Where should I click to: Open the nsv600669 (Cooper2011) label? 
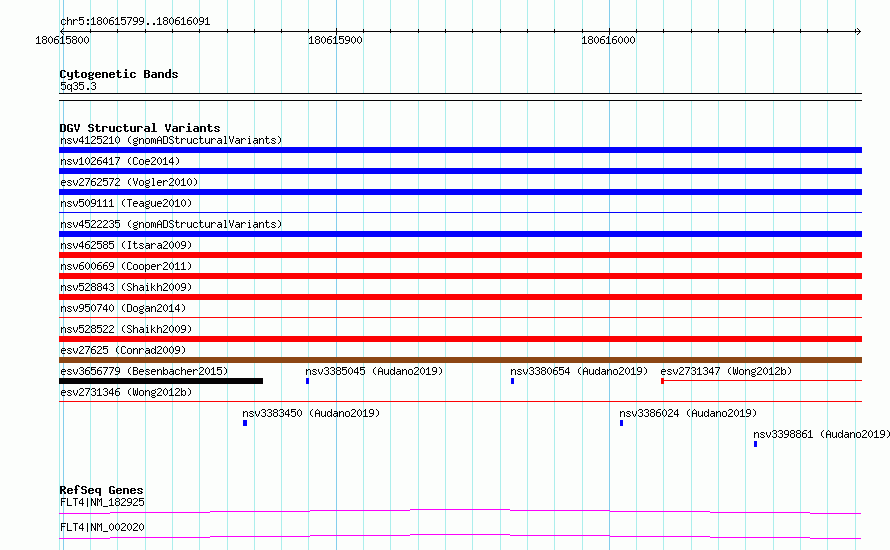(x=126, y=266)
